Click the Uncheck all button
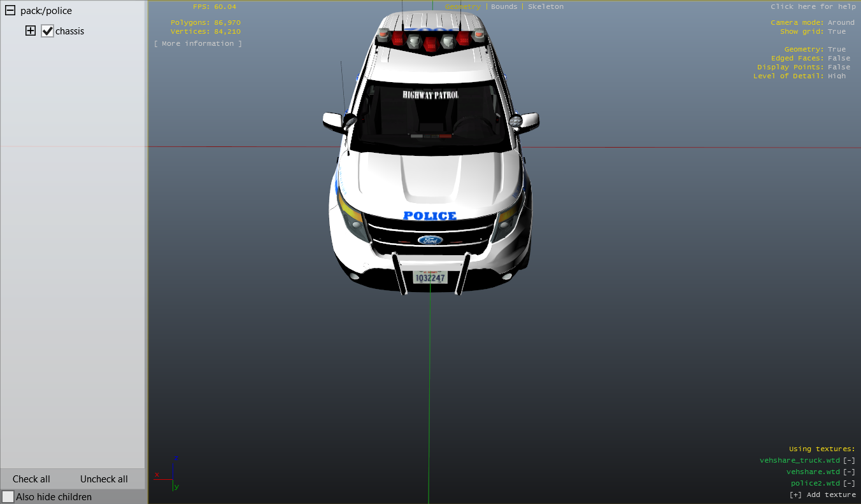This screenshot has width=861, height=504. (104, 479)
